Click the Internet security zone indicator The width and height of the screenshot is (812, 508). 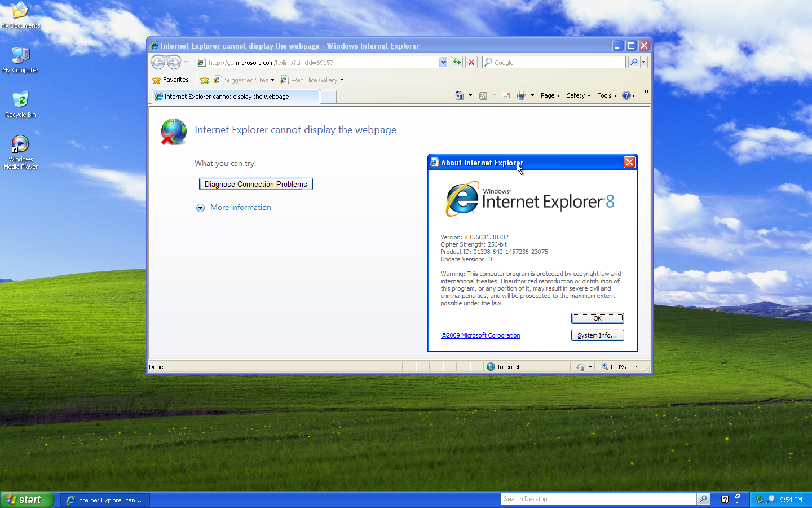[504, 367]
